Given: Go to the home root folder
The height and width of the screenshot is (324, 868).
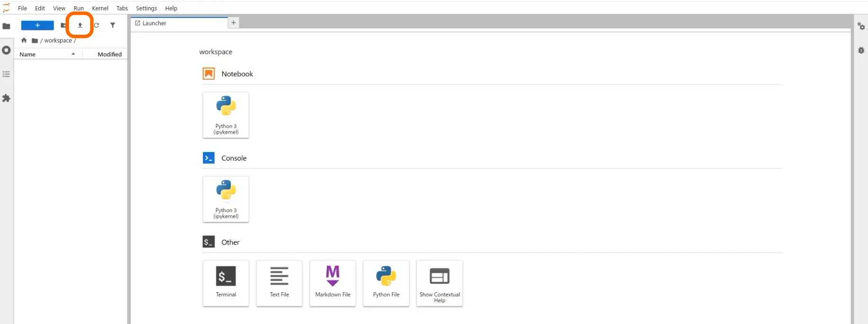Looking at the screenshot, I should click(24, 40).
